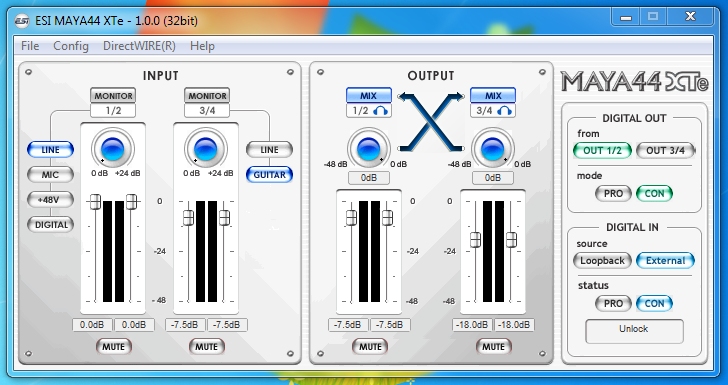Viewport: 728px width, 385px height.
Task: Click the output 1/2 volume knob
Action: pyautogui.click(x=369, y=149)
